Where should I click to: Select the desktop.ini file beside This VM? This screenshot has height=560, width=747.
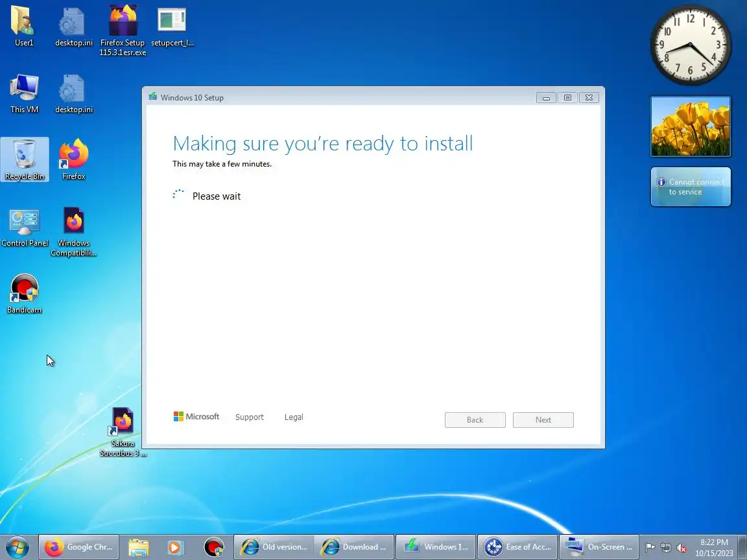click(x=73, y=93)
